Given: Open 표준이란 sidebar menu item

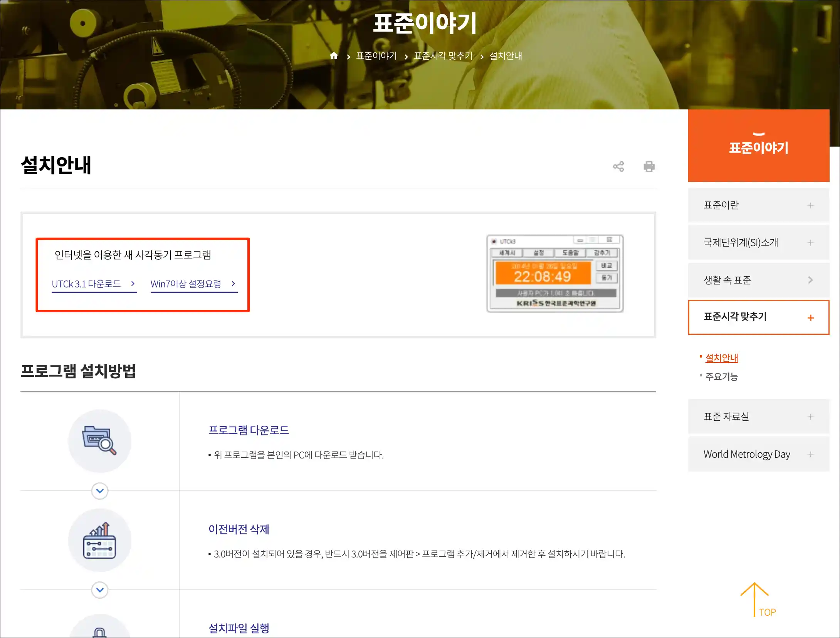Looking at the screenshot, I should click(759, 205).
